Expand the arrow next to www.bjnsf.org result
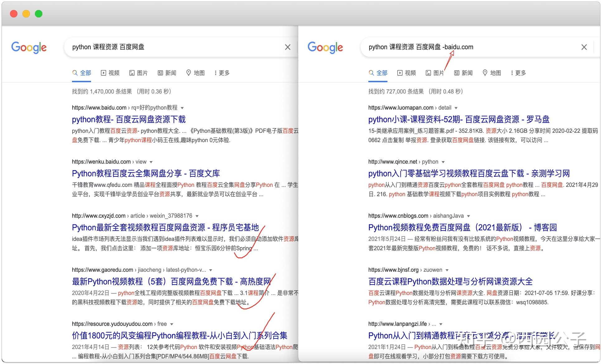This screenshot has height=364, width=602. pos(447,270)
